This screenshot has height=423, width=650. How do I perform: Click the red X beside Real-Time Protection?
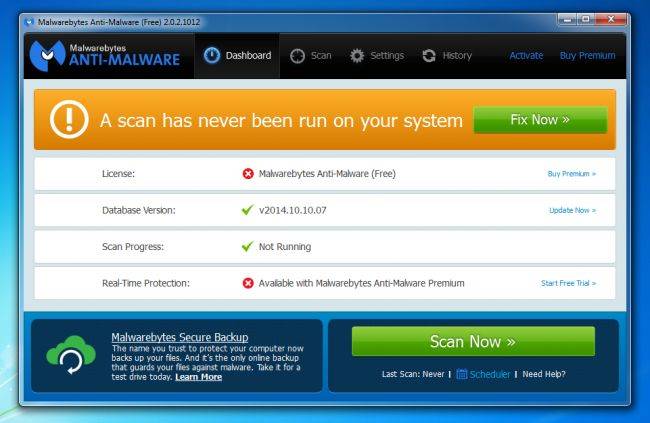pos(248,283)
